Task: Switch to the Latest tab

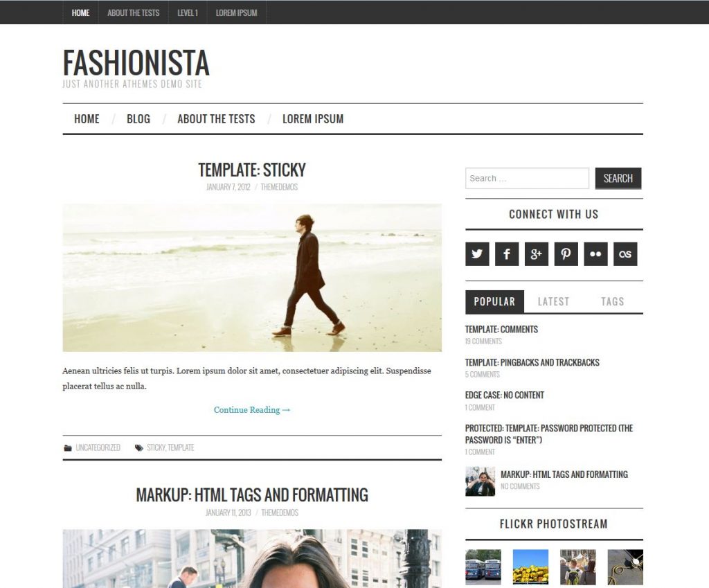Action: [553, 302]
